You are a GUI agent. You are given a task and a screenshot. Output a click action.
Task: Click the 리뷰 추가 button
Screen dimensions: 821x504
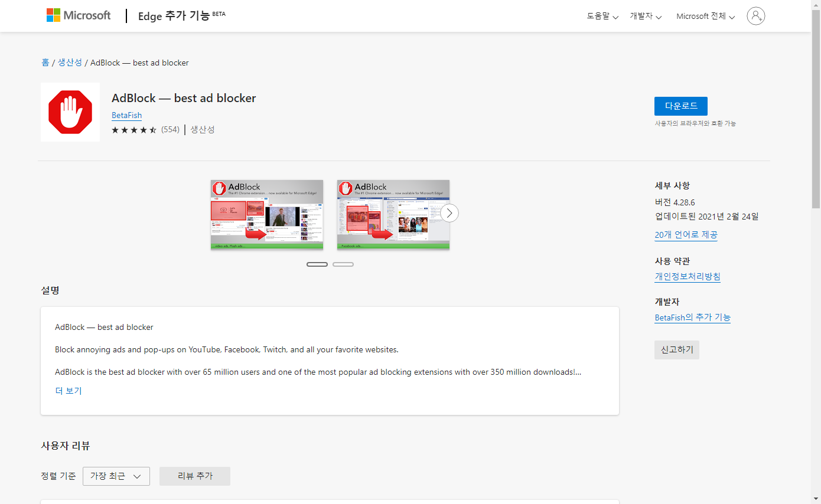click(195, 476)
